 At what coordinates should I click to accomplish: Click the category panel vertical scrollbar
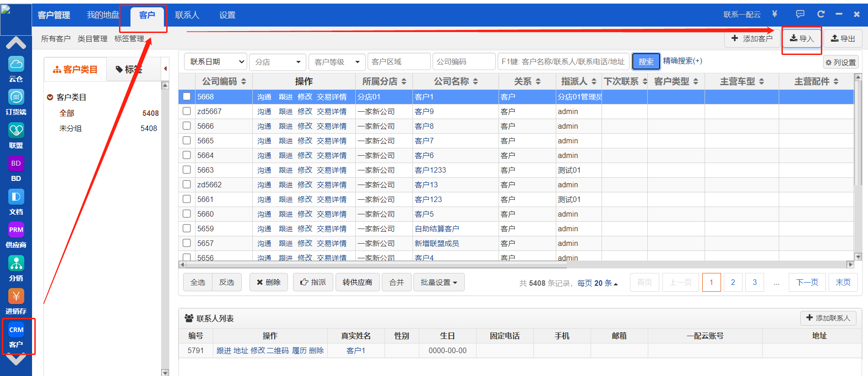coord(165,229)
